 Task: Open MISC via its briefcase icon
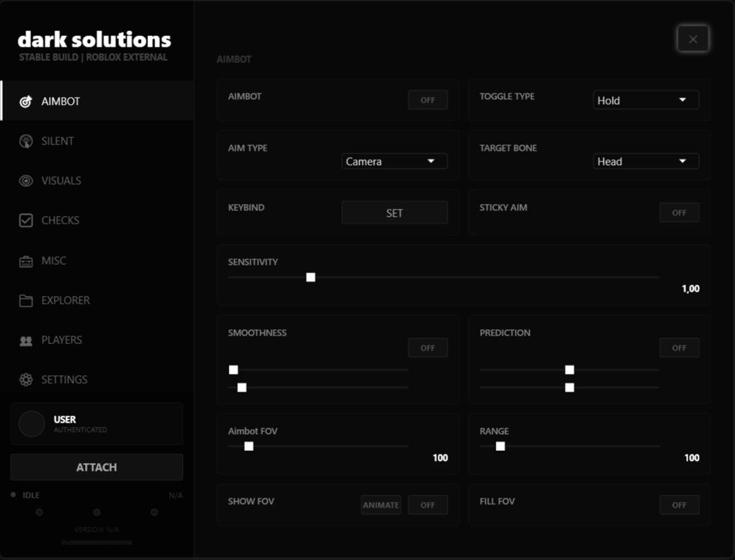[x=25, y=261]
